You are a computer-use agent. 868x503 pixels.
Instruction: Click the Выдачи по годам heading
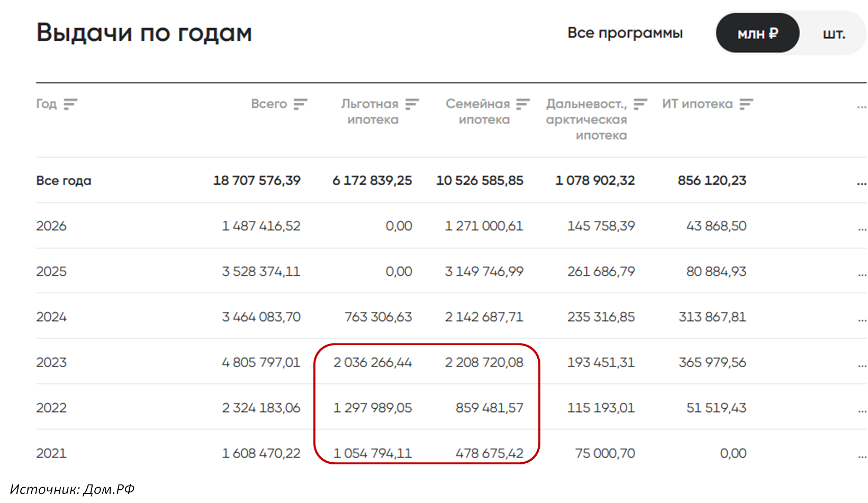(x=144, y=33)
